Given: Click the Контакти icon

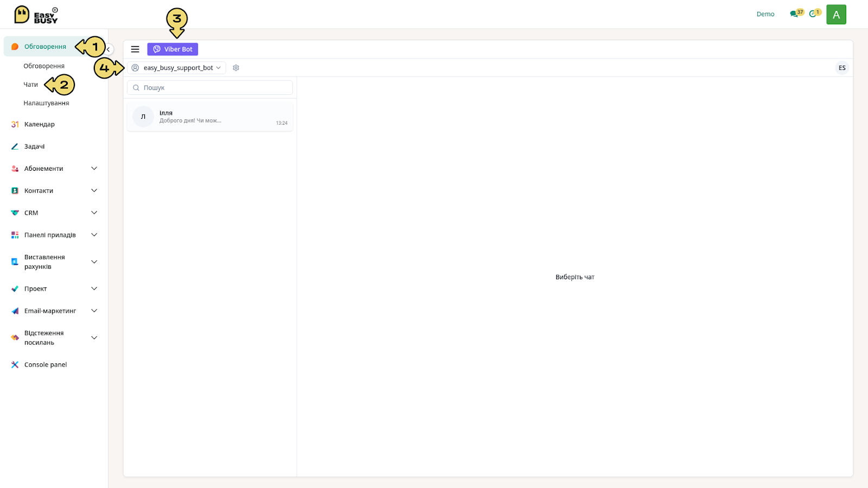Looking at the screenshot, I should pos(15,191).
